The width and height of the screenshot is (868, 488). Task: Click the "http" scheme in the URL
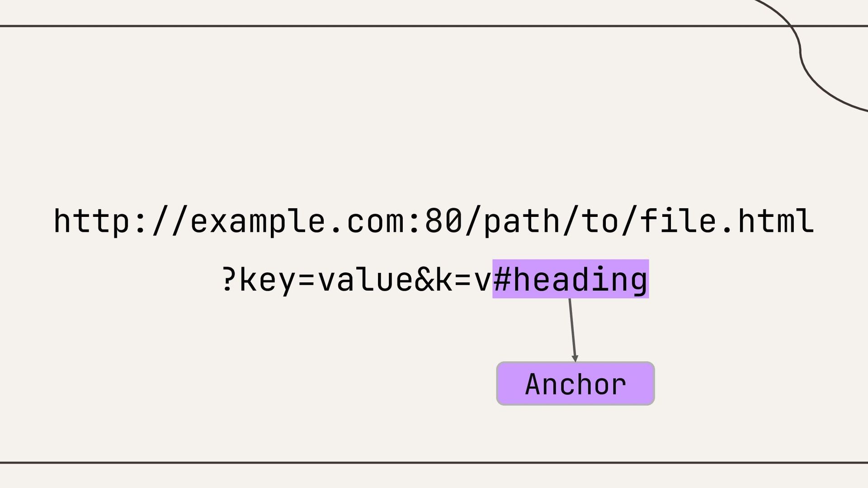pos(92,221)
